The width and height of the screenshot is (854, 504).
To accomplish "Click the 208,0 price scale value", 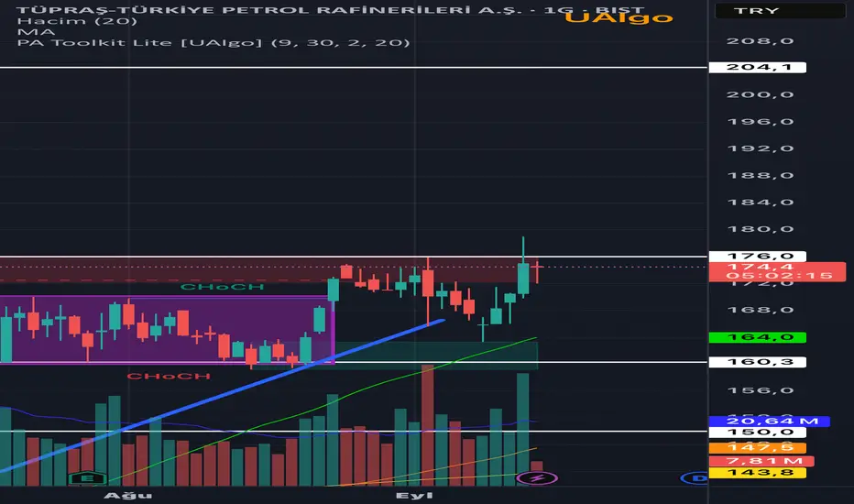I will click(x=760, y=41).
